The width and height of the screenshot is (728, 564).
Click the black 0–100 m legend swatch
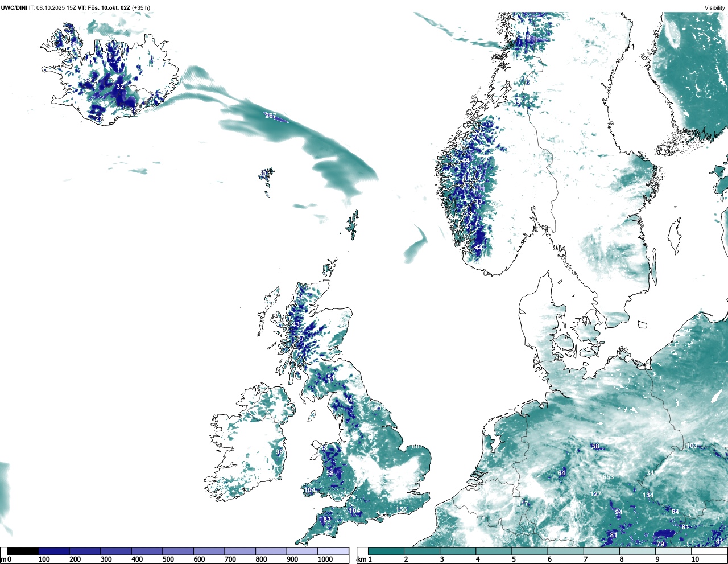point(23,551)
